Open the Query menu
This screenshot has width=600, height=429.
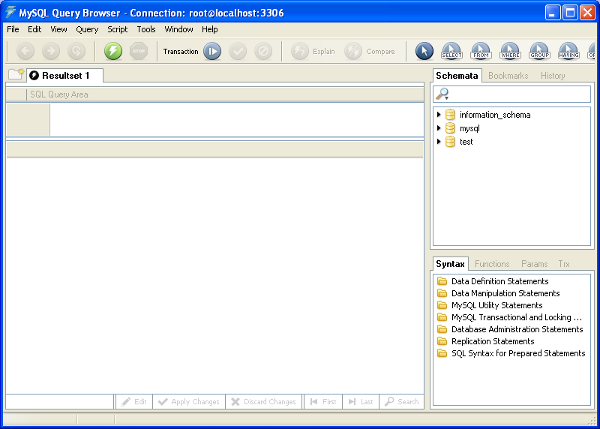pyautogui.click(x=87, y=29)
